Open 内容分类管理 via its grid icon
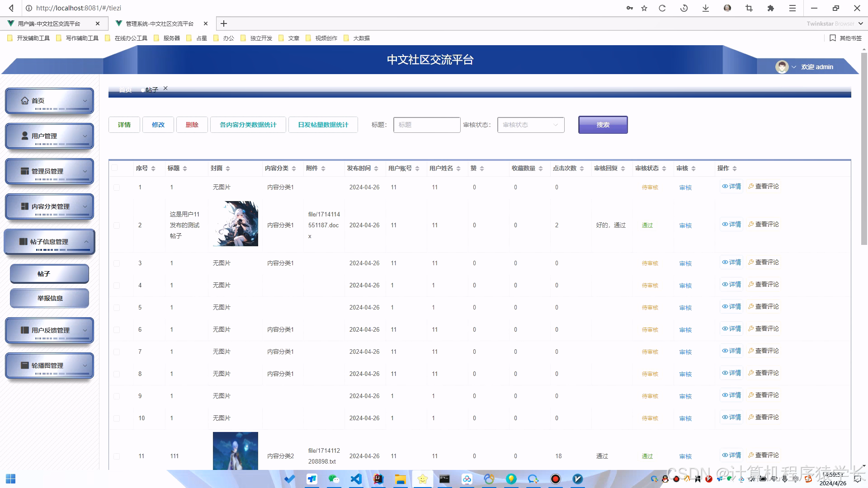The image size is (868, 488). click(24, 206)
